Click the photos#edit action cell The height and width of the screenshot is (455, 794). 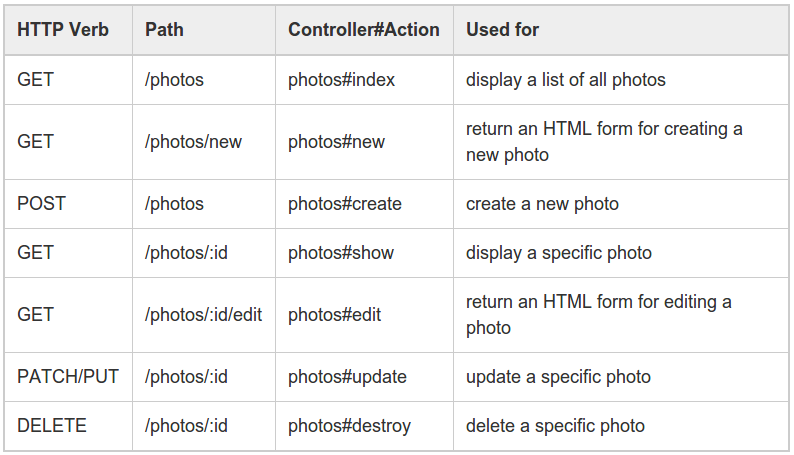(334, 315)
